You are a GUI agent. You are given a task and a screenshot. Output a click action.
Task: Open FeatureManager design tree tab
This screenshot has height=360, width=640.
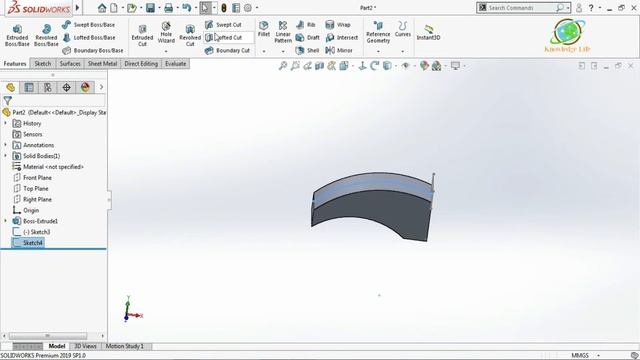(10, 87)
